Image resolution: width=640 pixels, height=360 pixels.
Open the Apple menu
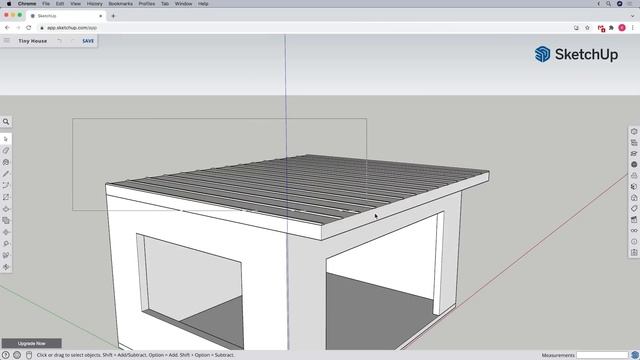pos(9,4)
